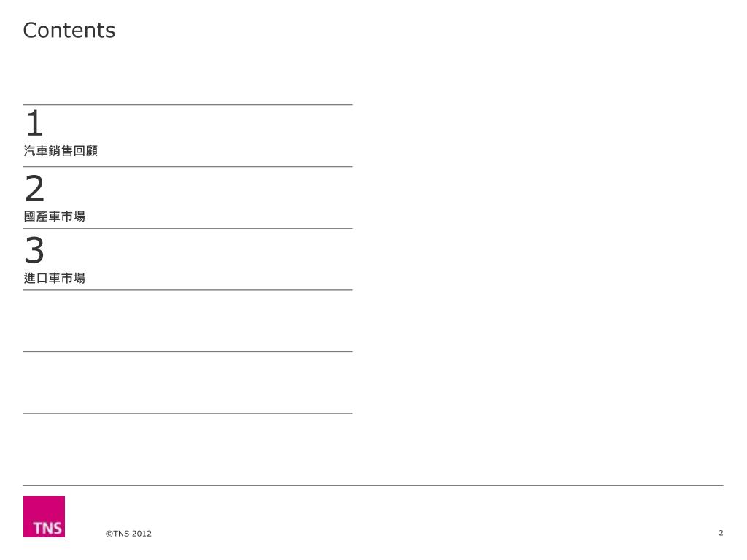Click the large section number 3
Screen dimensions: 747x560
pyautogui.click(x=35, y=249)
